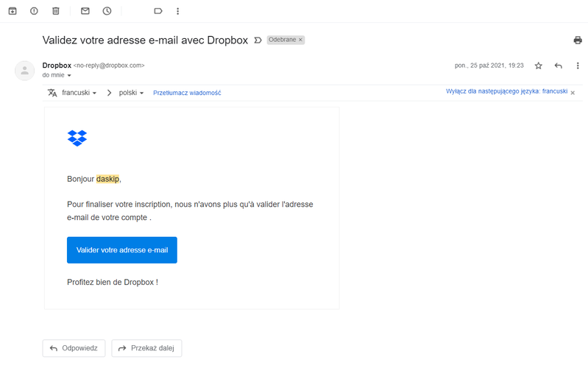Archive this email using the archive icon

(13, 11)
